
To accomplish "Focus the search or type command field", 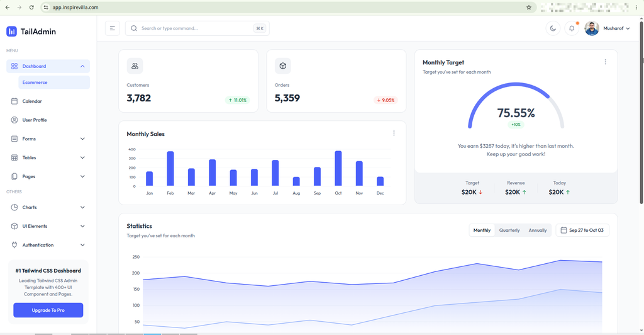I will pos(197,28).
